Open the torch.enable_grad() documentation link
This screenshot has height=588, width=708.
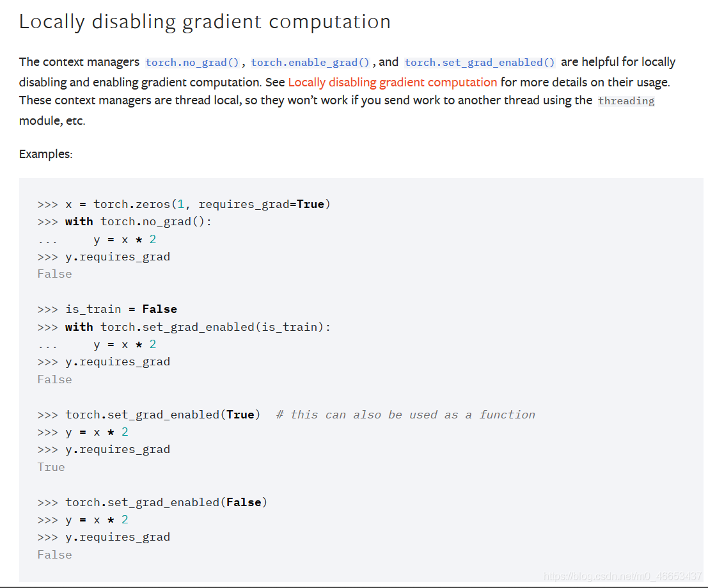(x=310, y=63)
